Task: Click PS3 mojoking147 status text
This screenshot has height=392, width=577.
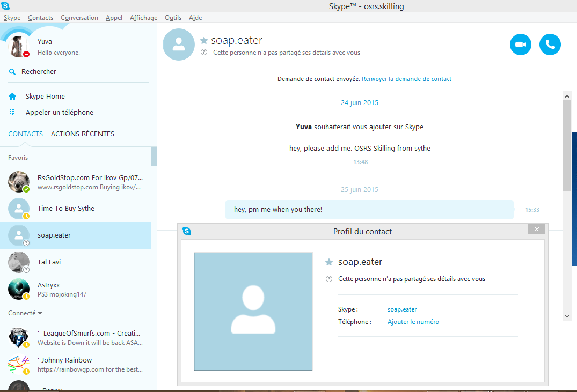Action: (62, 294)
